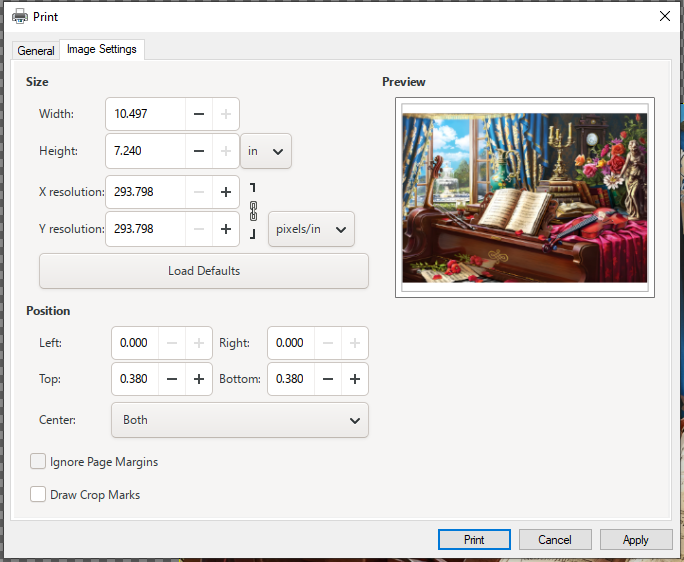
Task: Click the Load Defaults button
Action: (203, 271)
